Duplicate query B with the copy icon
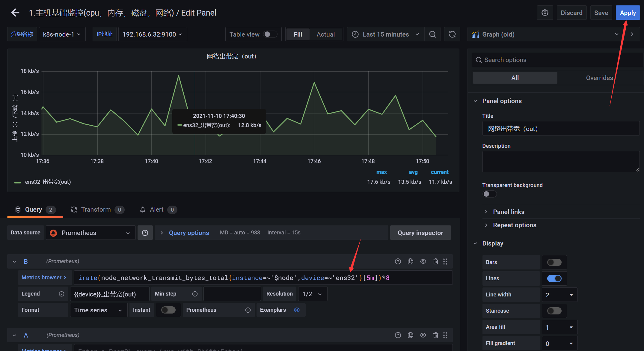644x351 pixels. click(411, 261)
